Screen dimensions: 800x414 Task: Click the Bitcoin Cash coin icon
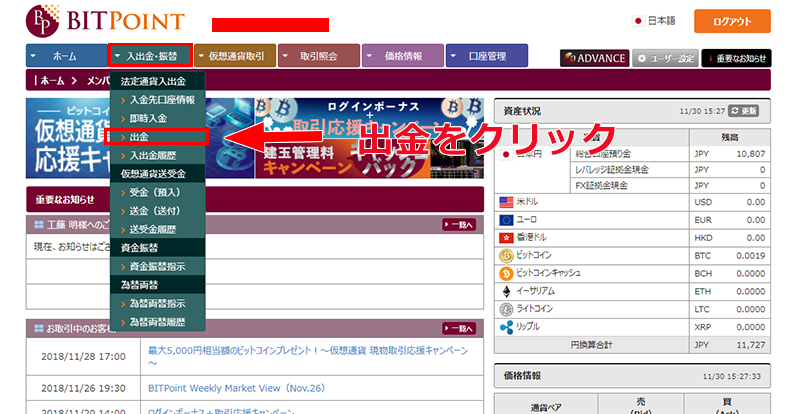click(x=506, y=274)
